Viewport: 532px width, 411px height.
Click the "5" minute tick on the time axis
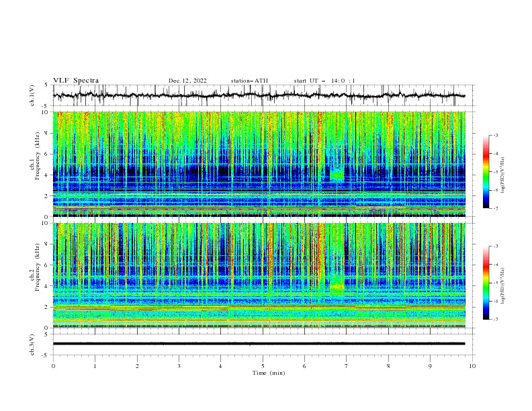[x=263, y=366]
